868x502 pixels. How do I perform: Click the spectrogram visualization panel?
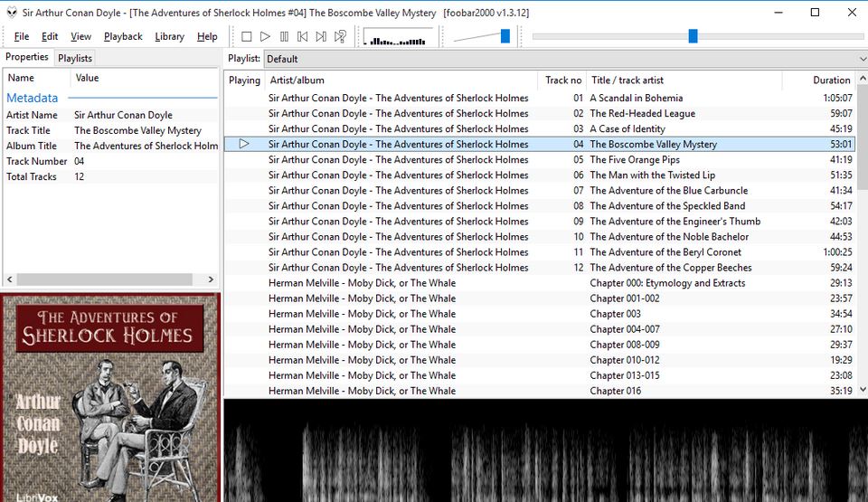pyautogui.click(x=545, y=450)
